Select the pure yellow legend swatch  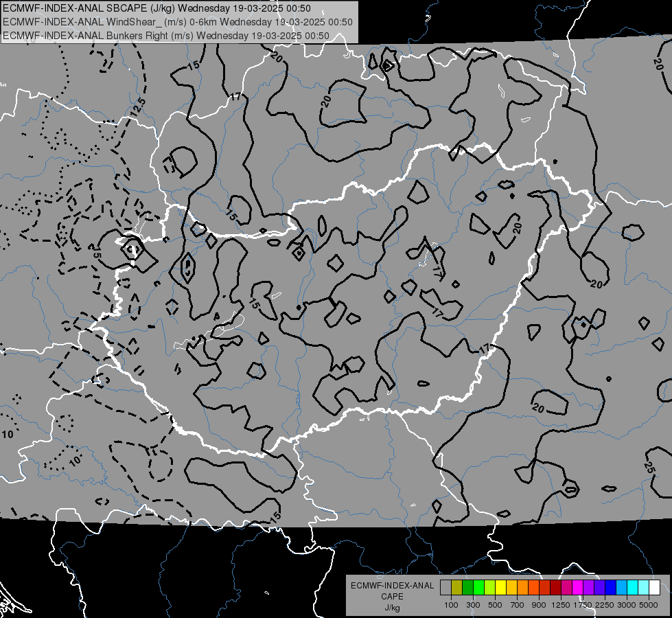500,588
